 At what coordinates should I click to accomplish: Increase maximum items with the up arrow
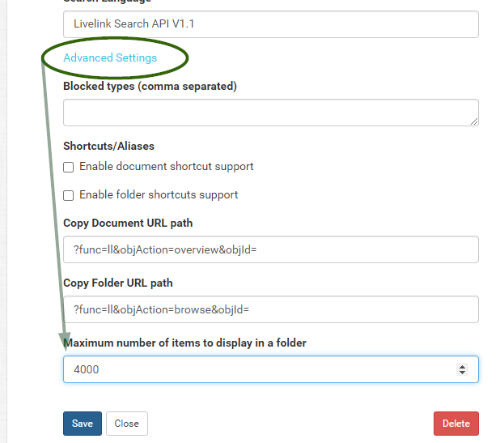[x=462, y=366]
